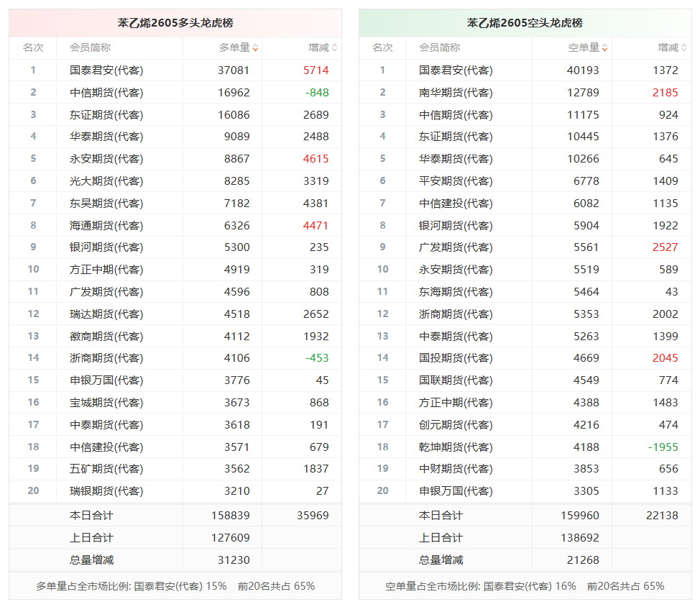Click 中财期货(代客) row name
The image size is (700, 607).
point(456,468)
